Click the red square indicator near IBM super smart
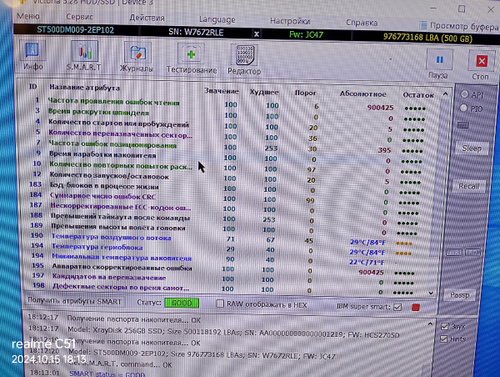The image size is (500, 377). point(416,307)
